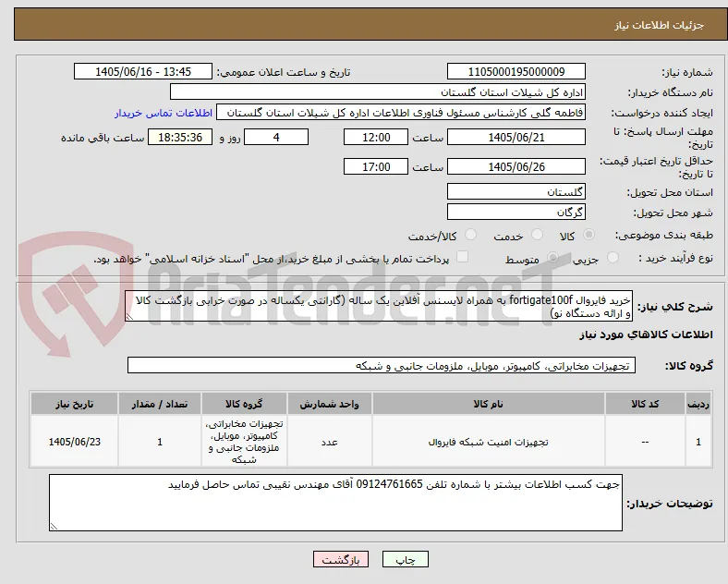
Task: Click the page title جزئیات اطلاعات نیاز
Action: pos(660,25)
